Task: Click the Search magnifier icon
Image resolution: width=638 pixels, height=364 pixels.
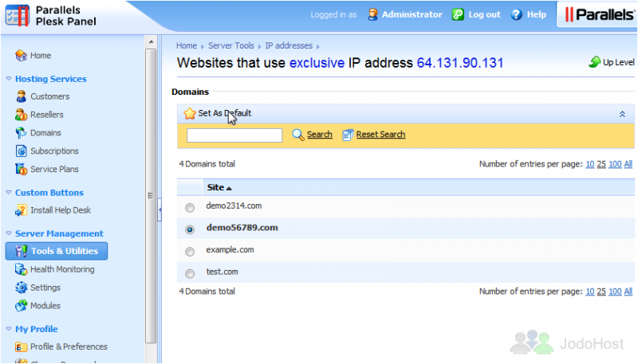Action: (298, 135)
